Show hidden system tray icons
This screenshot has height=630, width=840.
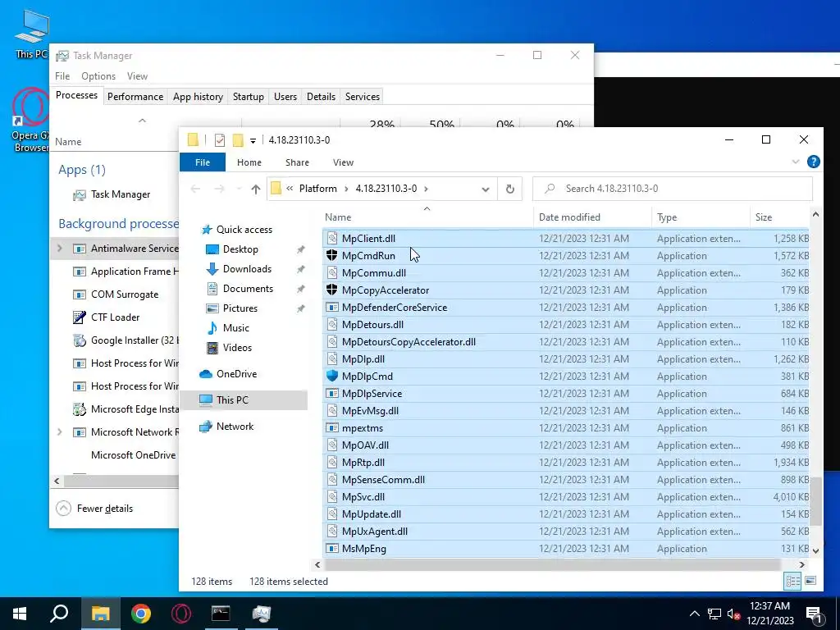tap(694, 614)
